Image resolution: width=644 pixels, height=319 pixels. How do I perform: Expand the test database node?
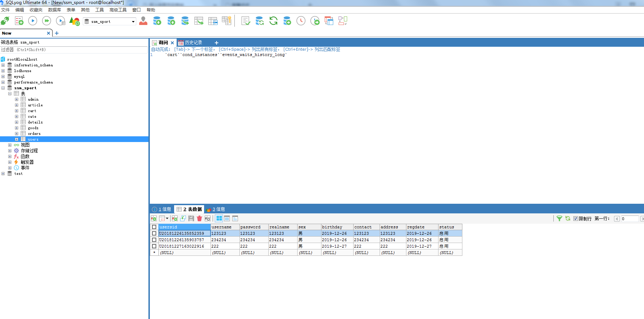(x=3, y=173)
